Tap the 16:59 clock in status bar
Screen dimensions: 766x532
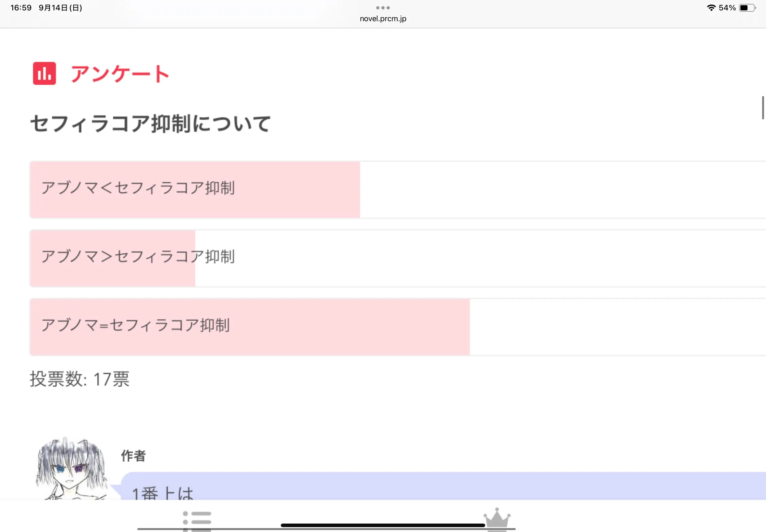pyautogui.click(x=21, y=8)
